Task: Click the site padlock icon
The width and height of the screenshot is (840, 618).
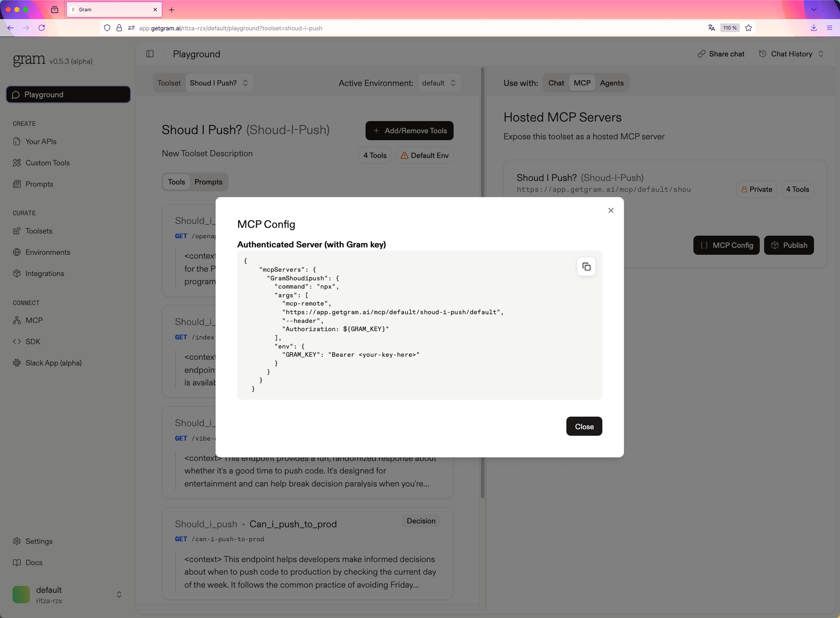Action: pos(119,28)
